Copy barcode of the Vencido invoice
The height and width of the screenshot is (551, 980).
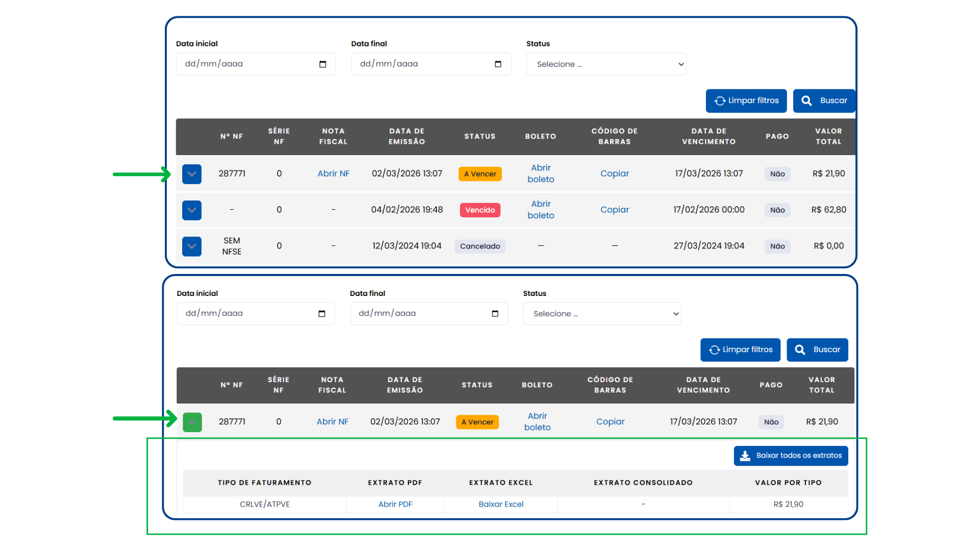pos(615,210)
